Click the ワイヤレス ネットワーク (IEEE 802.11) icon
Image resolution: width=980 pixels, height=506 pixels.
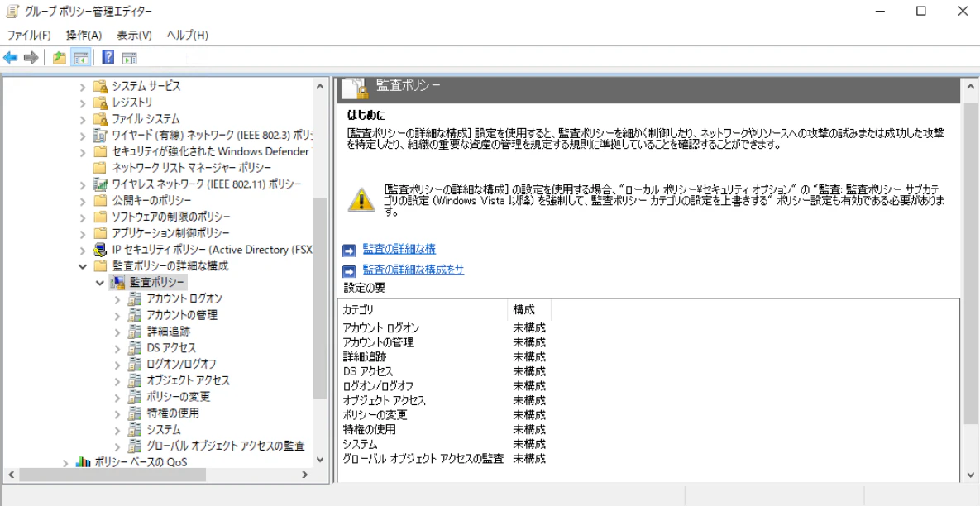tap(100, 184)
